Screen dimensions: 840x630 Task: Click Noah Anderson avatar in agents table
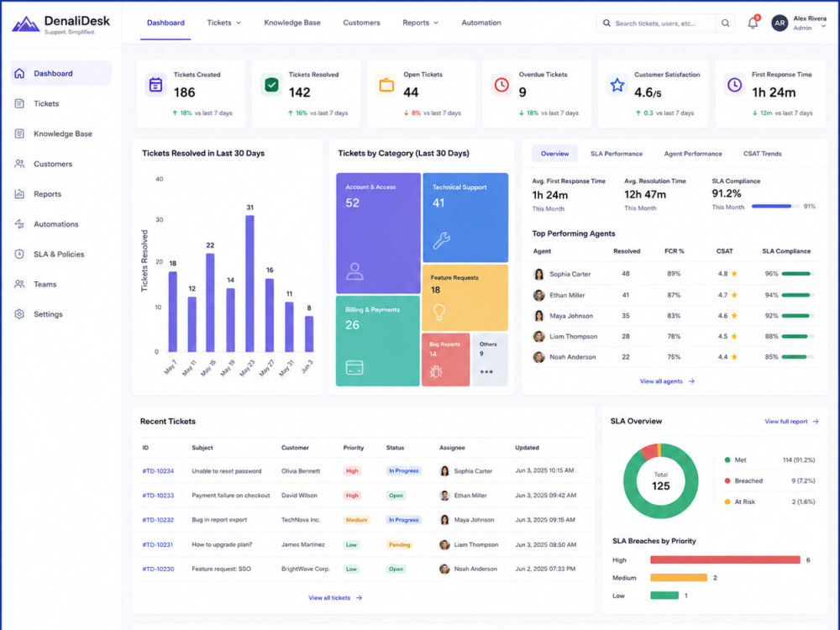coord(539,357)
